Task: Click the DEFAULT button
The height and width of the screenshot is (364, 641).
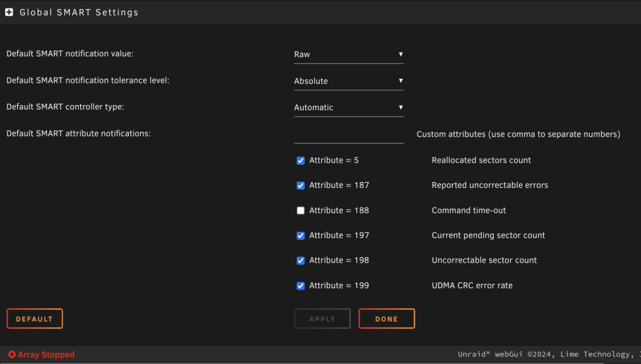Action: pyautogui.click(x=35, y=318)
